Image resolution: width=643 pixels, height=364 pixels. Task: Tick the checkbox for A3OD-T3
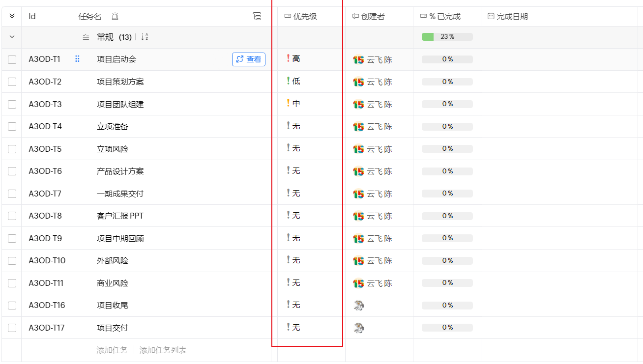point(12,104)
